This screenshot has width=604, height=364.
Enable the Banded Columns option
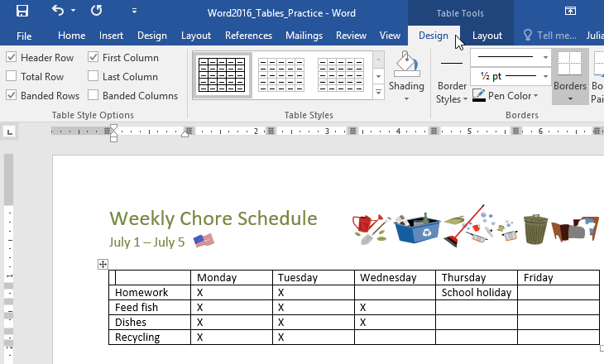pyautogui.click(x=93, y=96)
